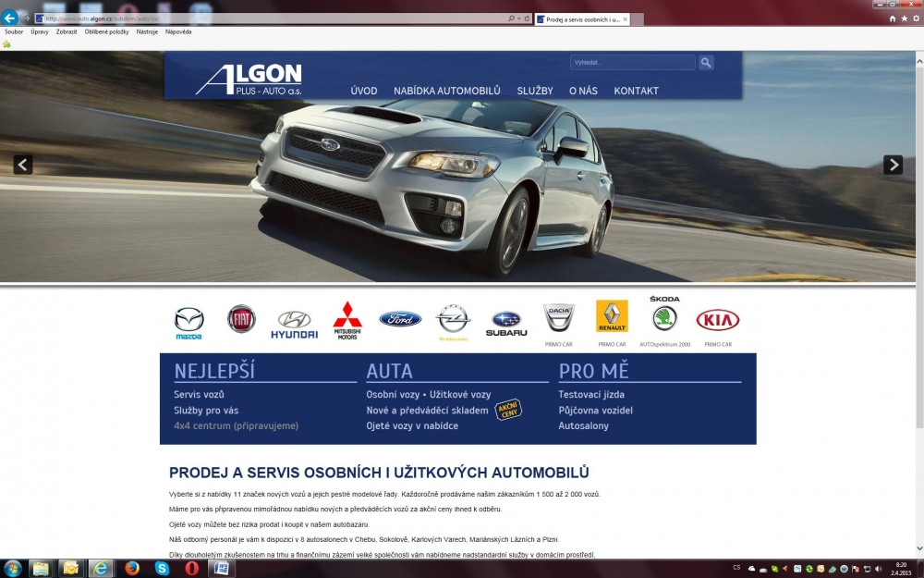Open the Nástroje menu

tap(147, 31)
